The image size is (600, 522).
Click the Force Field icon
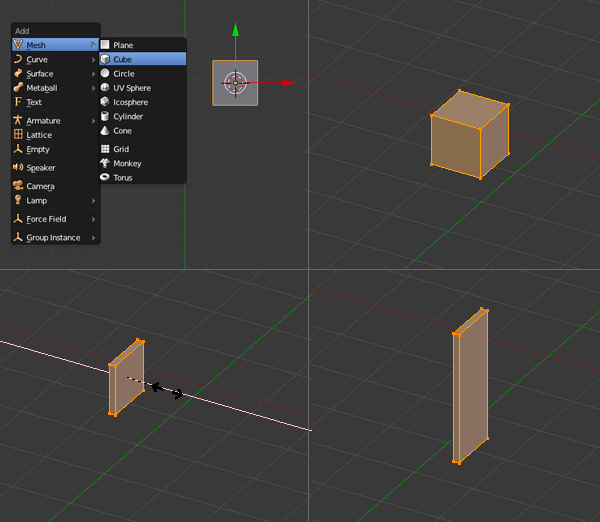point(18,219)
